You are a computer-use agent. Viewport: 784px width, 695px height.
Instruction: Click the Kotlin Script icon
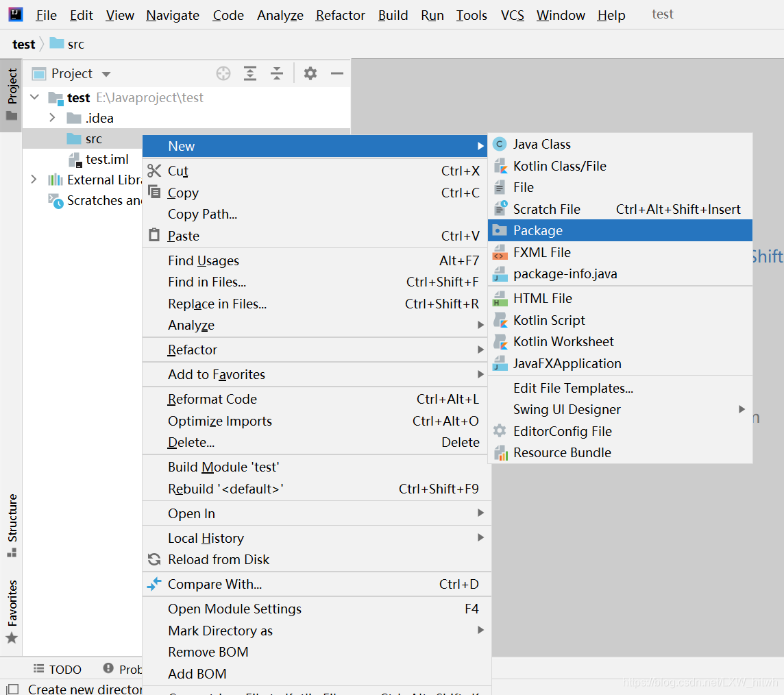(x=500, y=320)
